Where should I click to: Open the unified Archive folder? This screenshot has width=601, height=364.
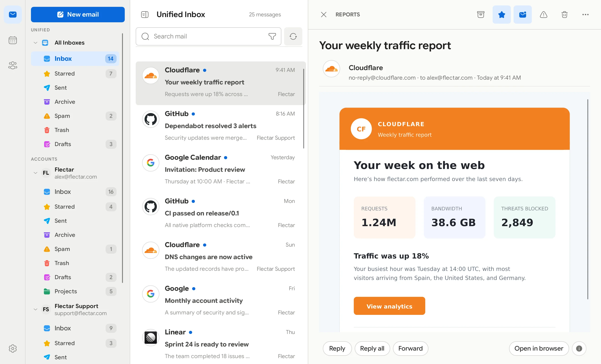[75, 102]
